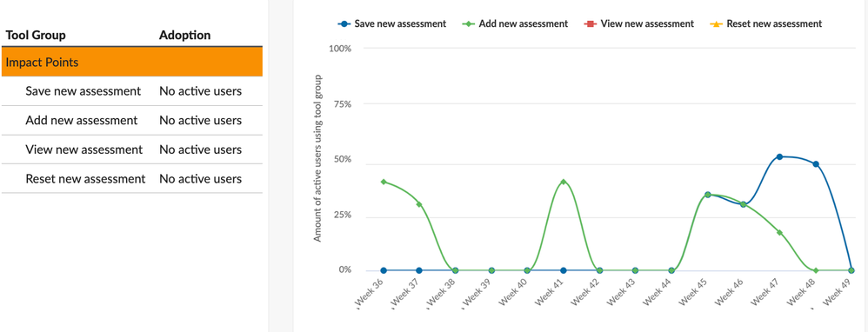Click the Week 45 overlapping data point

click(707, 195)
